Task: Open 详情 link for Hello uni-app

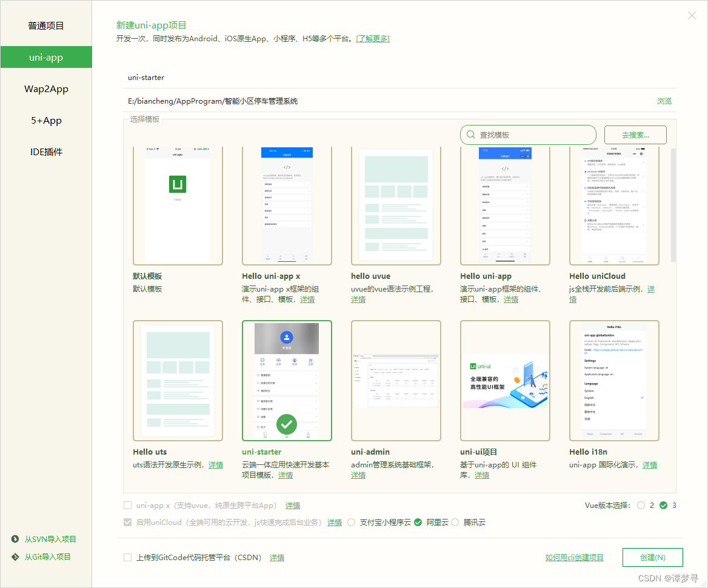Action: 510,299
